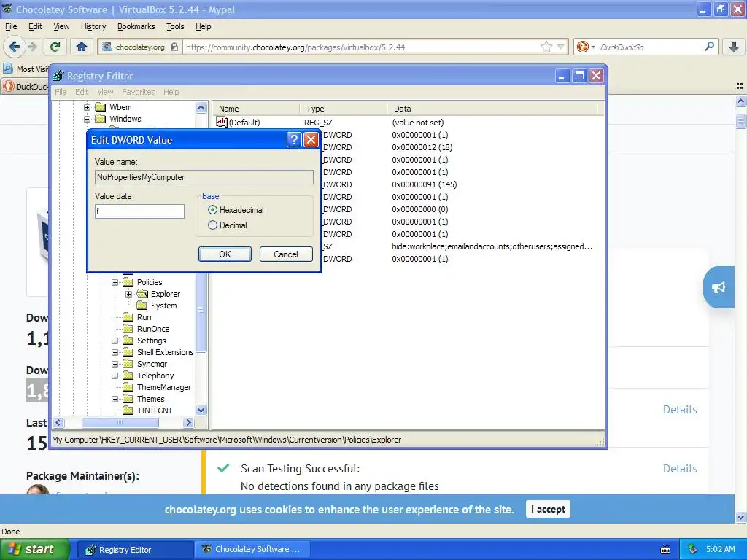Open the Registry Editor Favorites menu
Screen dimensions: 747x560
pyautogui.click(x=138, y=92)
